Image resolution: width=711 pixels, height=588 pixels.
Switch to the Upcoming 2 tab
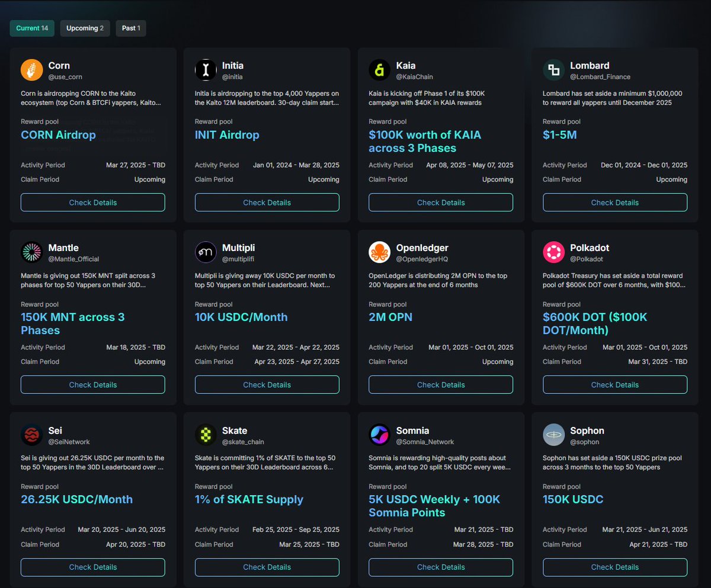click(85, 28)
